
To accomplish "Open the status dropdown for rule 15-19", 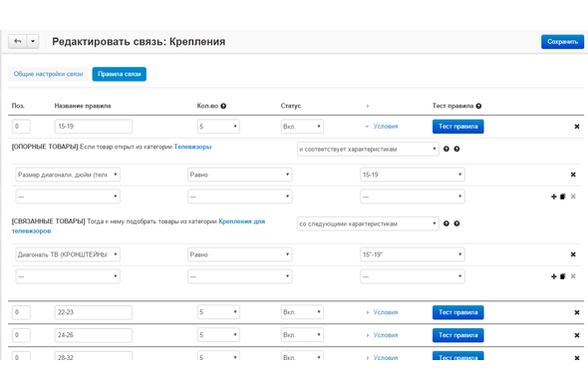I will (x=302, y=127).
